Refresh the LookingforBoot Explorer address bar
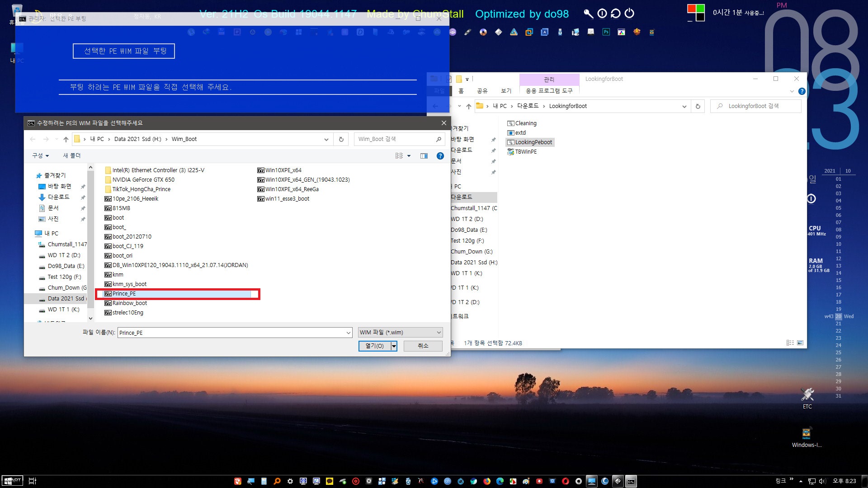The width and height of the screenshot is (868, 488). pos(698,106)
